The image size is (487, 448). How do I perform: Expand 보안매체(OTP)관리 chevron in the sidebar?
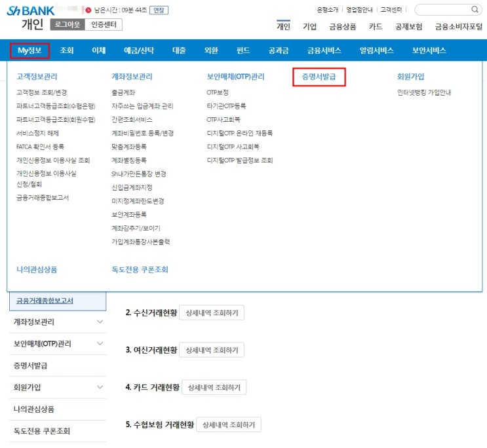(100, 343)
